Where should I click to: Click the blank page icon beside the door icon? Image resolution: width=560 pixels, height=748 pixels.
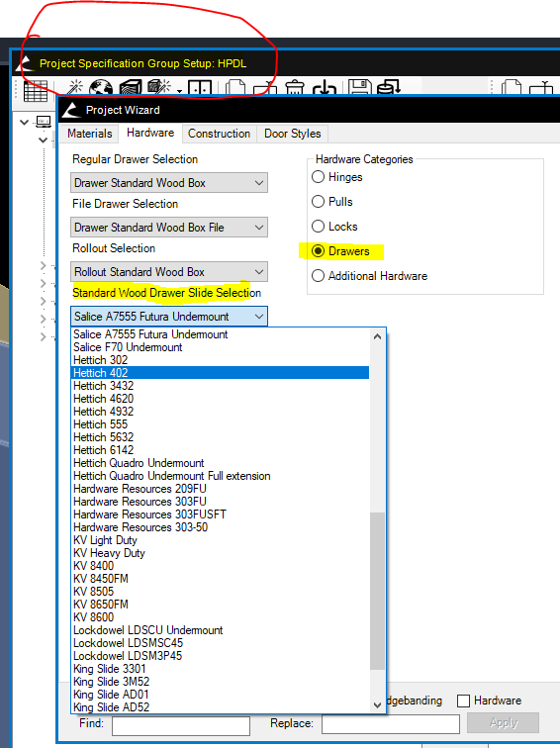click(x=235, y=88)
